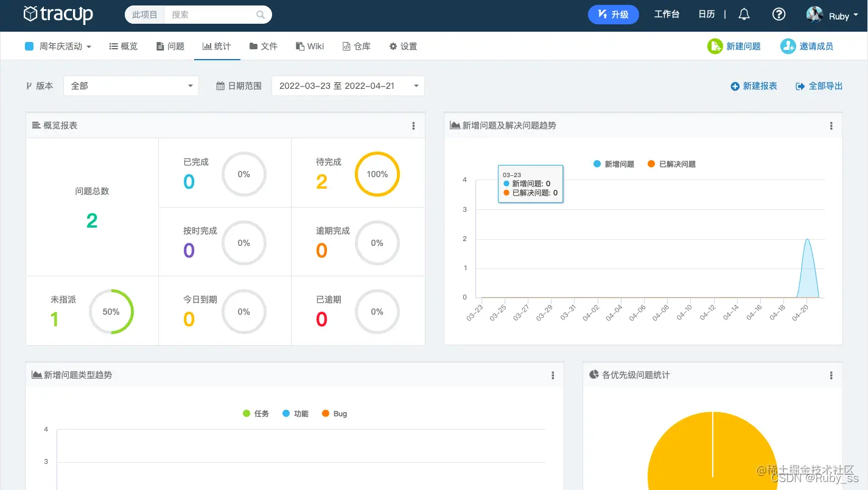Image resolution: width=868 pixels, height=490 pixels.
Task: Click the search magnifier icon
Action: click(x=261, y=15)
